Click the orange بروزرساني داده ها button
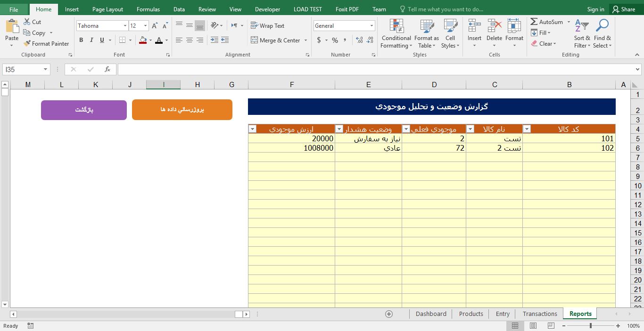Viewport: 644px width, 331px height. (x=182, y=109)
